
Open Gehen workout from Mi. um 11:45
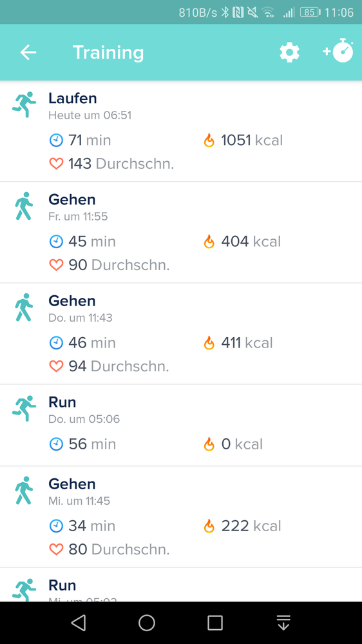click(181, 517)
